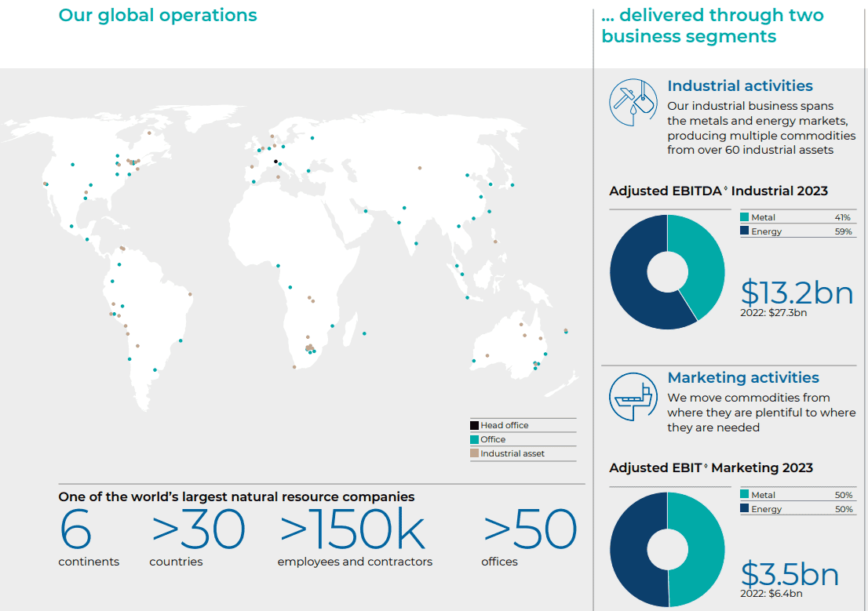Click Energy swatch in Industrial EBITDA legend
Screen dimensions: 868x611
744,231
